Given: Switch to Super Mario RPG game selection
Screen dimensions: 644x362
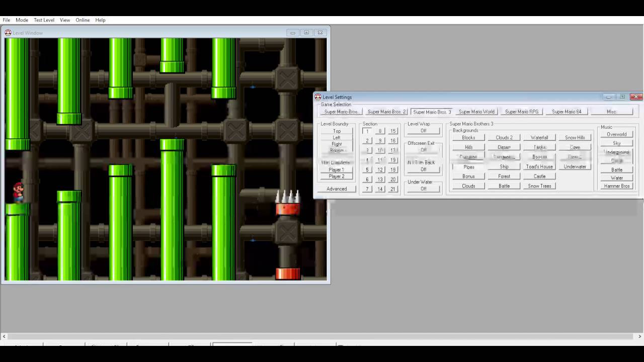Looking at the screenshot, I should pos(522,112).
